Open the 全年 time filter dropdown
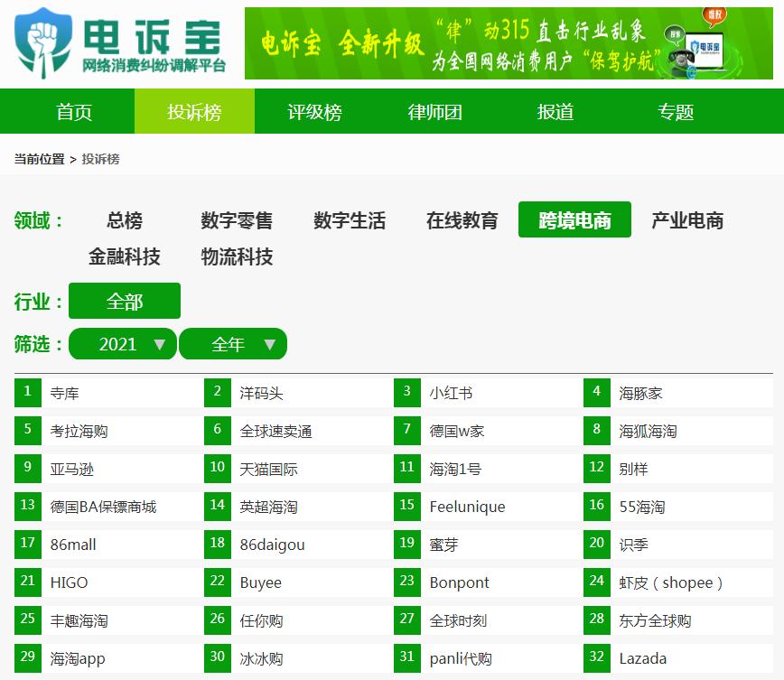 (233, 343)
